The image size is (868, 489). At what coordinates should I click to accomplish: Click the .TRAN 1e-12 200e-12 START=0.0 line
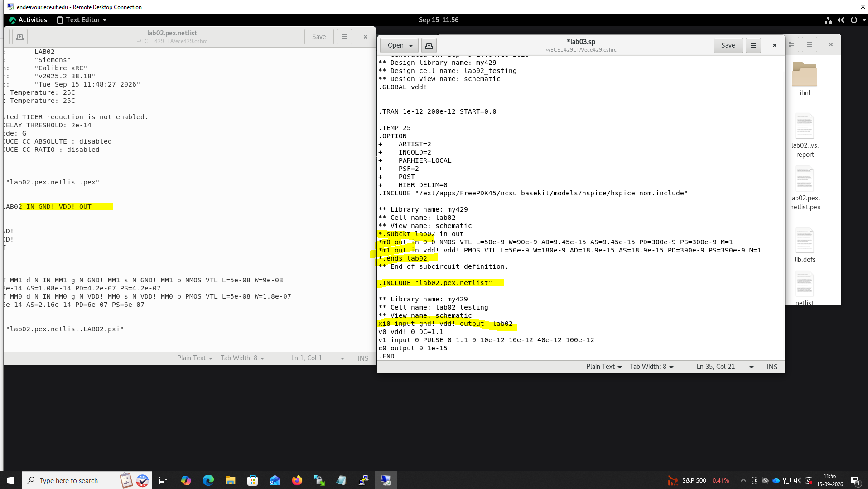pyautogui.click(x=438, y=111)
